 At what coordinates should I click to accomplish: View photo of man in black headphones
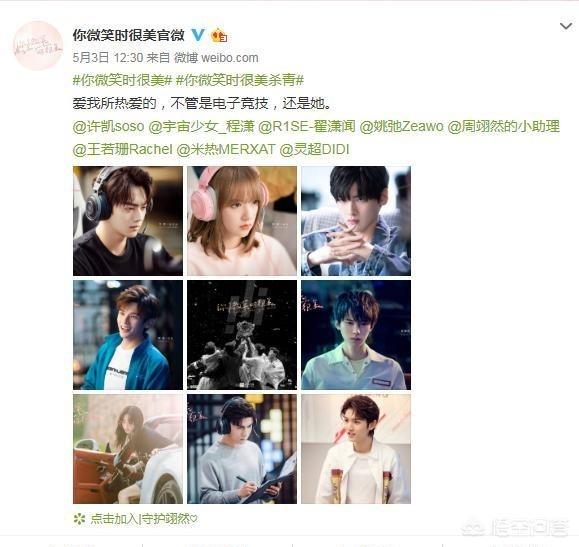point(128,221)
